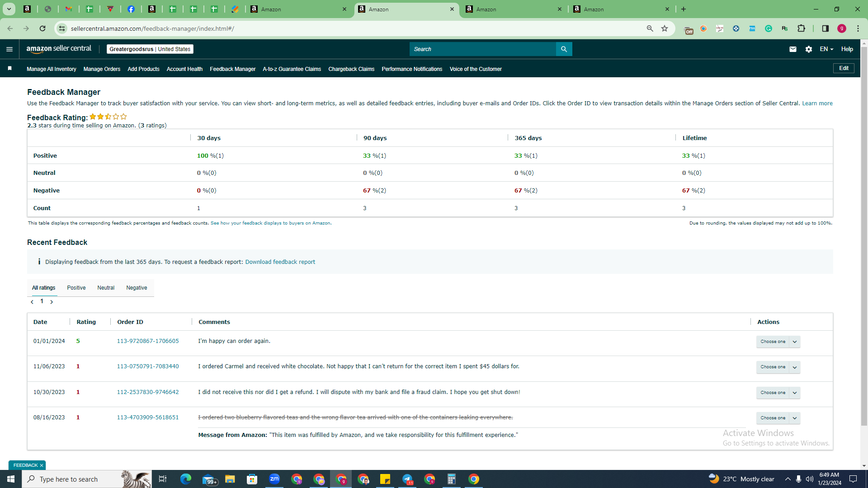Open Manage All Inventory menu item
Screen dimensions: 868x488
[x=52, y=69]
